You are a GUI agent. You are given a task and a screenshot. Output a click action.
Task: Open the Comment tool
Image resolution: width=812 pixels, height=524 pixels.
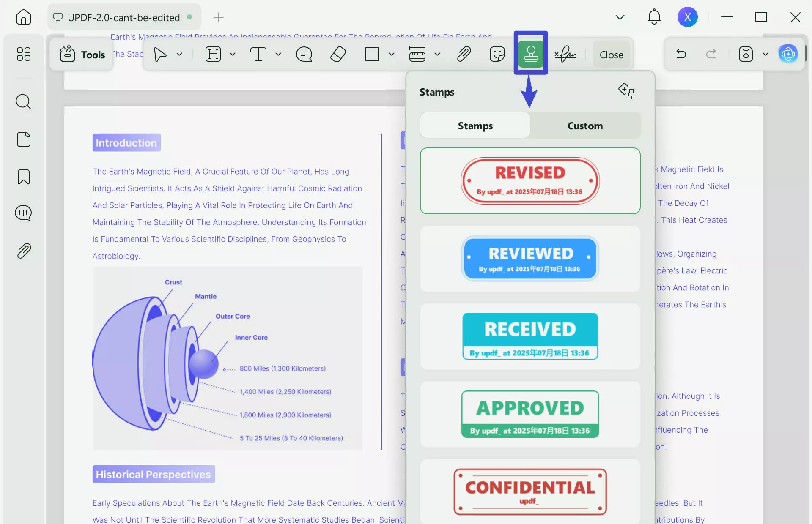coord(304,54)
